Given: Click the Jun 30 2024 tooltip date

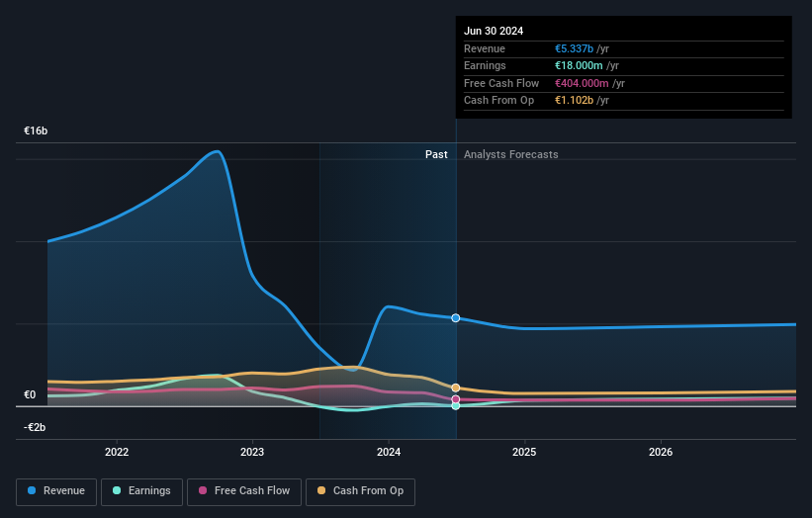Looking at the screenshot, I should point(494,31).
